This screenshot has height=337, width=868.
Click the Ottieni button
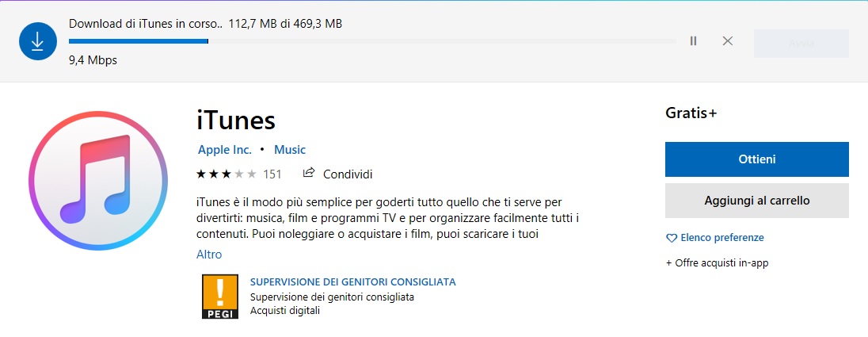[757, 159]
